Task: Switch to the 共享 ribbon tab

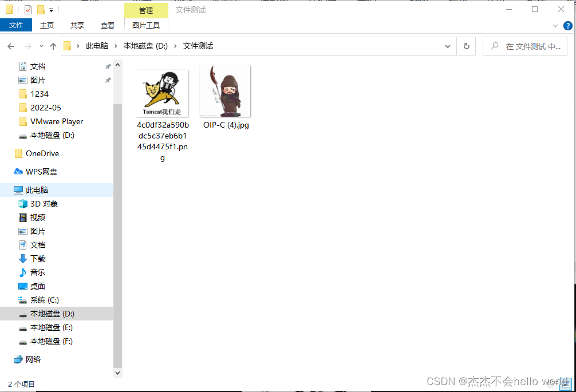Action: (77, 25)
